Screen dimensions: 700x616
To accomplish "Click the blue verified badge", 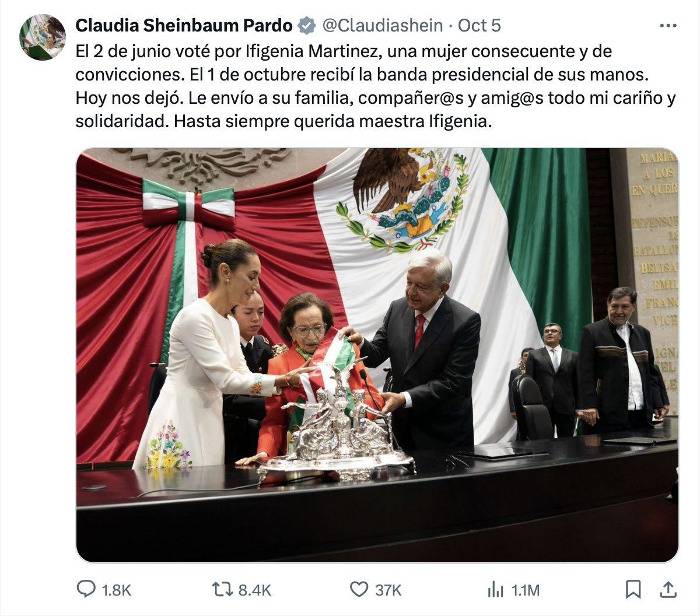I will tap(307, 26).
